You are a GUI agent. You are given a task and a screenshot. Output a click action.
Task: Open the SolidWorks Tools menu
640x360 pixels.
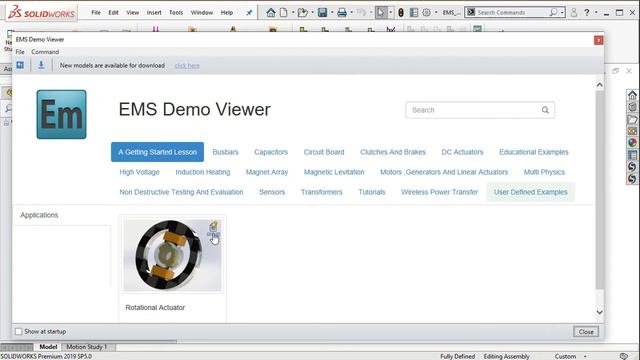176,13
